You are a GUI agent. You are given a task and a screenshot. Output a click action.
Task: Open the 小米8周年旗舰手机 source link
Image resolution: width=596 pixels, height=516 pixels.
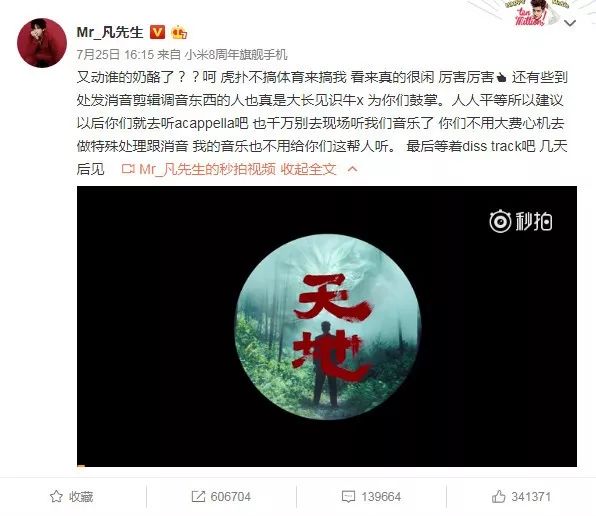click(236, 55)
